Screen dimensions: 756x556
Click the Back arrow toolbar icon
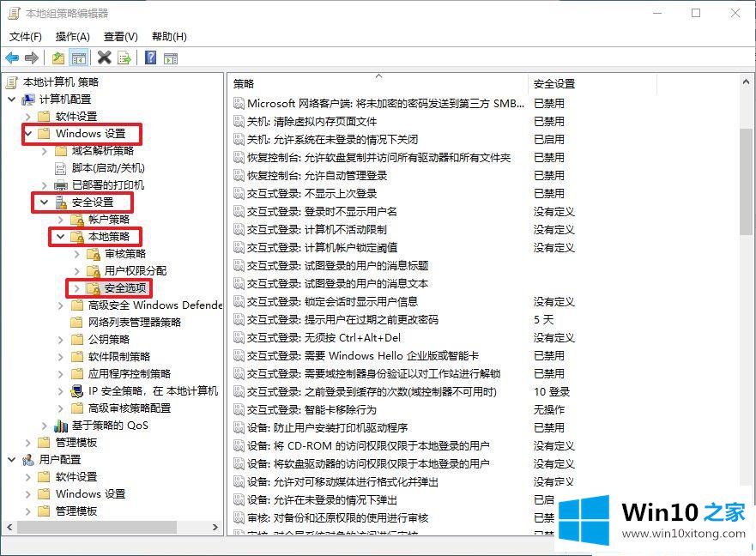pos(12,58)
